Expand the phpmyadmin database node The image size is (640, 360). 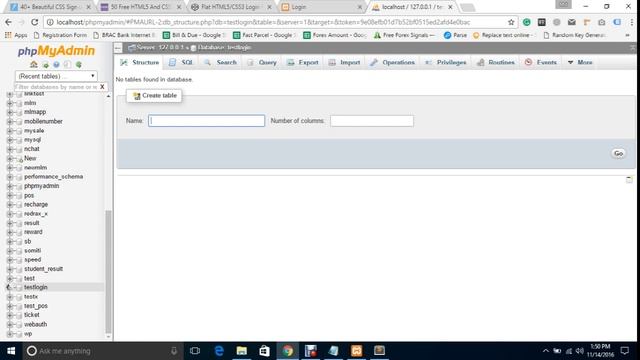(x=10, y=186)
